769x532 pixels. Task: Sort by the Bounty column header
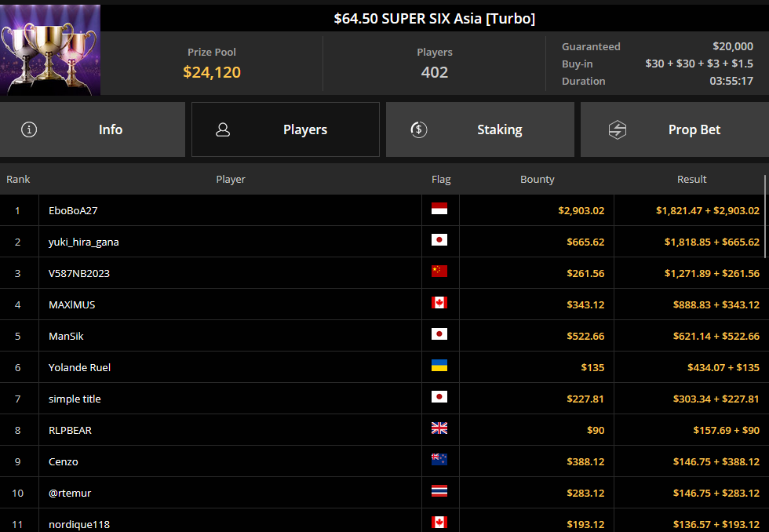pos(537,180)
